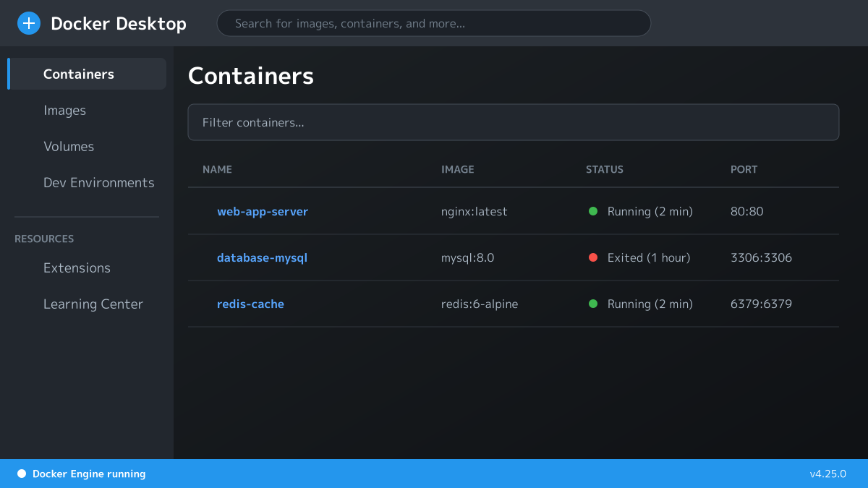Click the Exited (1 hour) status text

coord(649,257)
